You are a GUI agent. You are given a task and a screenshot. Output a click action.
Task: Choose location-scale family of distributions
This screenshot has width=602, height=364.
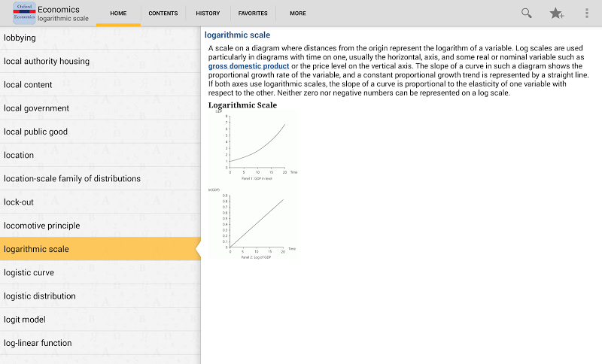72,178
